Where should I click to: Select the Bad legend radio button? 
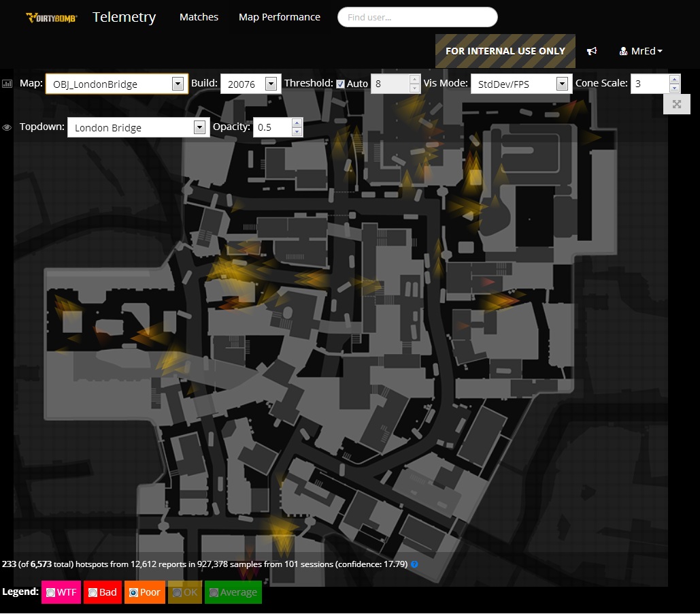[x=93, y=593]
